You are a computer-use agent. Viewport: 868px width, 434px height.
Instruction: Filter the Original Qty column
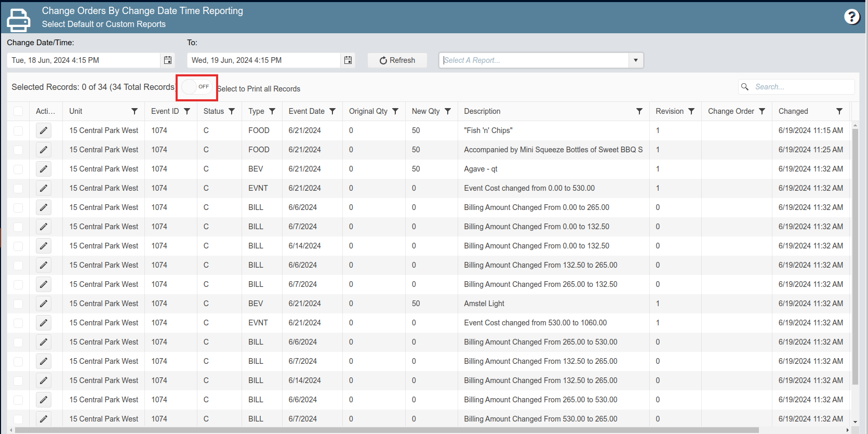pos(395,111)
